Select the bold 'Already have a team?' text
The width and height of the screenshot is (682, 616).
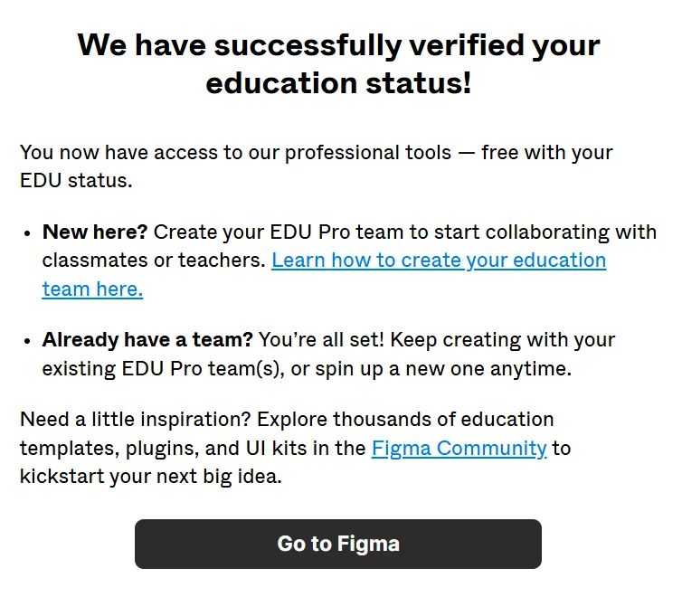pyautogui.click(x=147, y=339)
